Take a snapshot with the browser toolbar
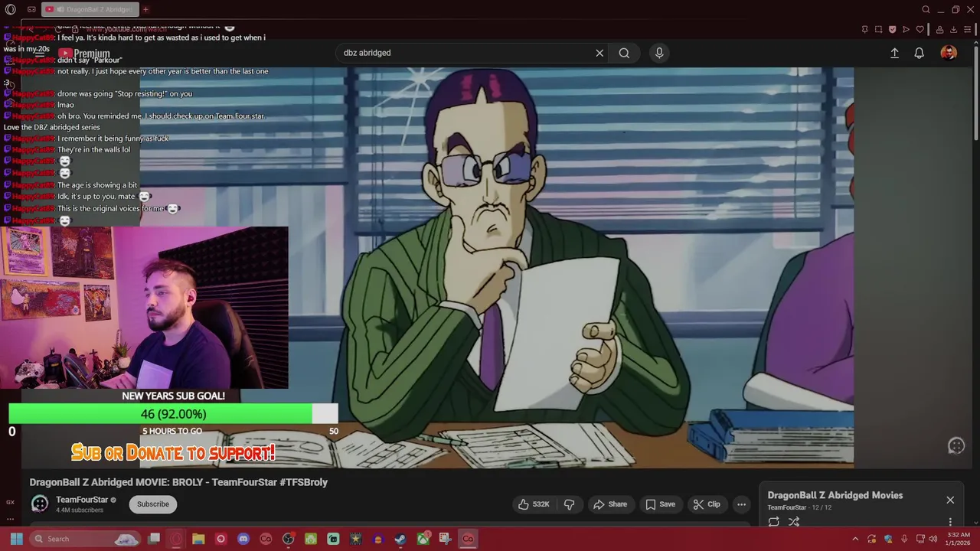This screenshot has height=551, width=980. [x=878, y=29]
